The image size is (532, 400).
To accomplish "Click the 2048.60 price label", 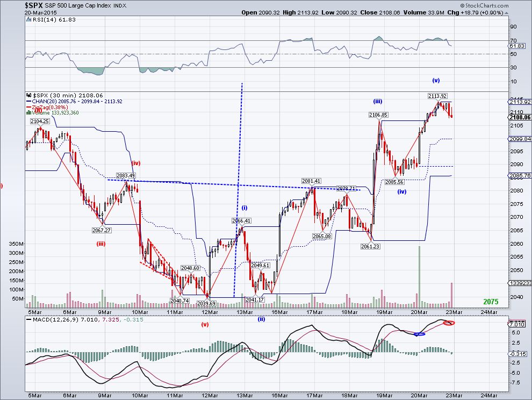I will [x=190, y=268].
